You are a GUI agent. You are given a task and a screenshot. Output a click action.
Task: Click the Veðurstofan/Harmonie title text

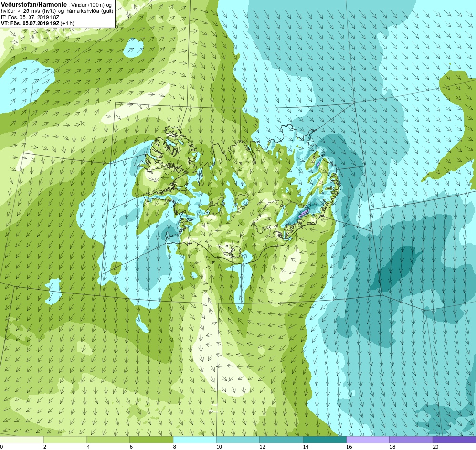[x=33, y=5]
